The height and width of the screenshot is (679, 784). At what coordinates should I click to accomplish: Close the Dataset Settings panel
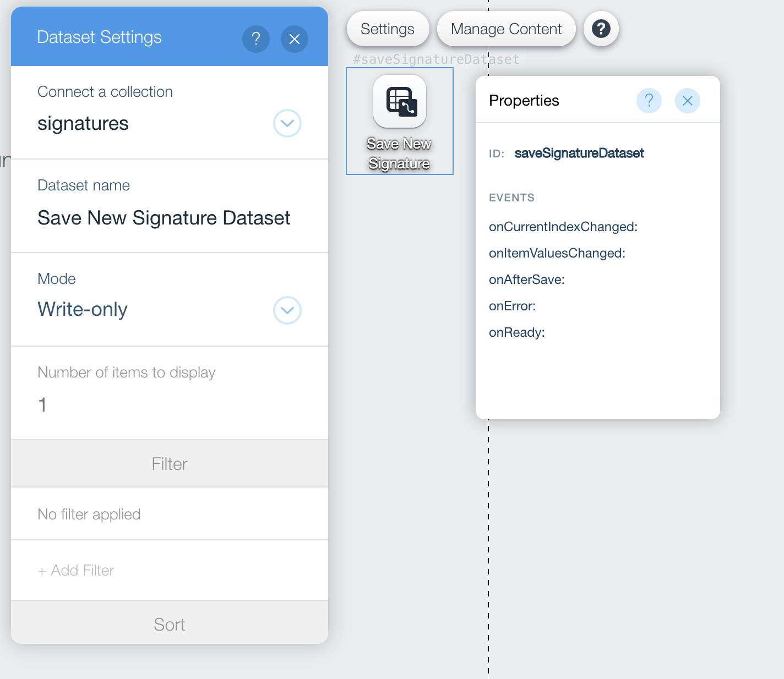(295, 39)
